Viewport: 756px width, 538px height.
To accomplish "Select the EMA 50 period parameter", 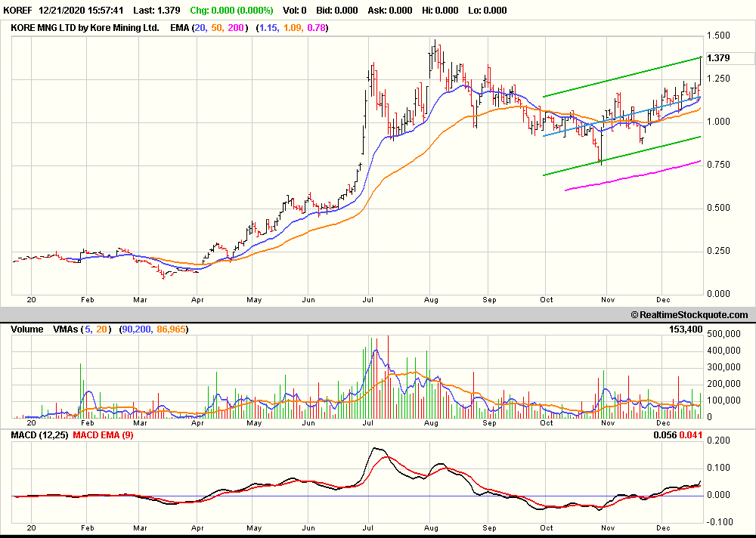I will pos(218,27).
